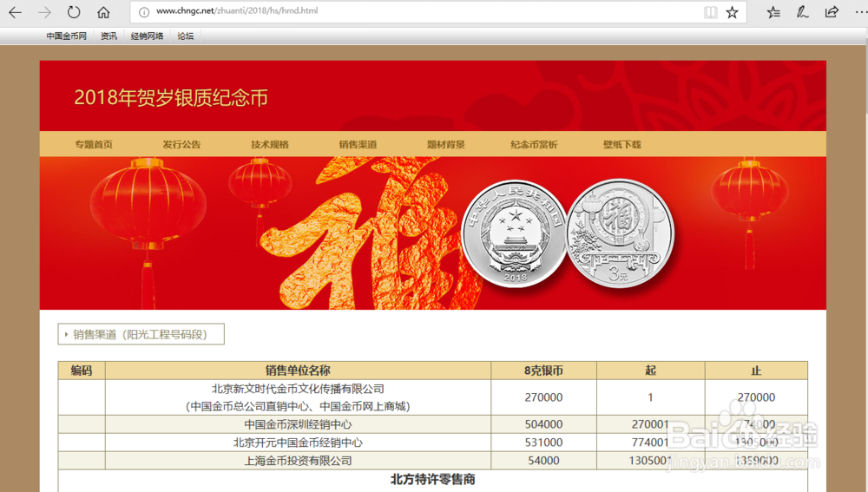Go forward to the next page
This screenshot has width=868, height=492.
44,12
